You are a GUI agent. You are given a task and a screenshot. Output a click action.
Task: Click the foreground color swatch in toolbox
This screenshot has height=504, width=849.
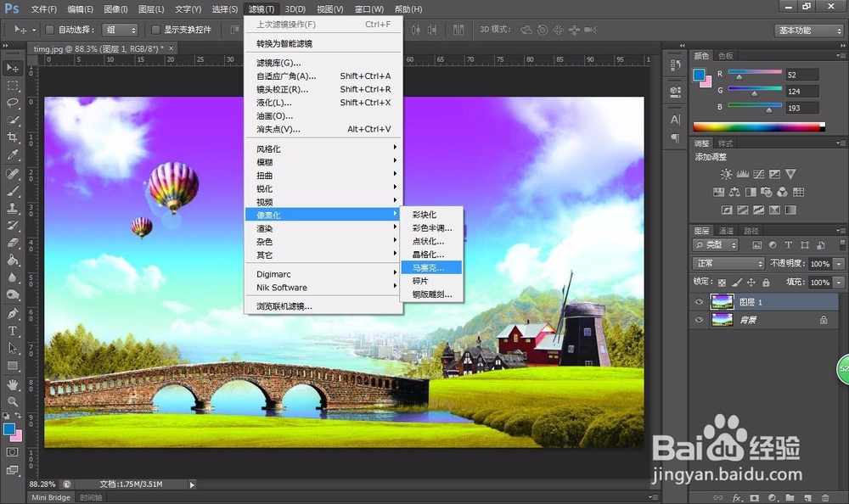click(9, 429)
